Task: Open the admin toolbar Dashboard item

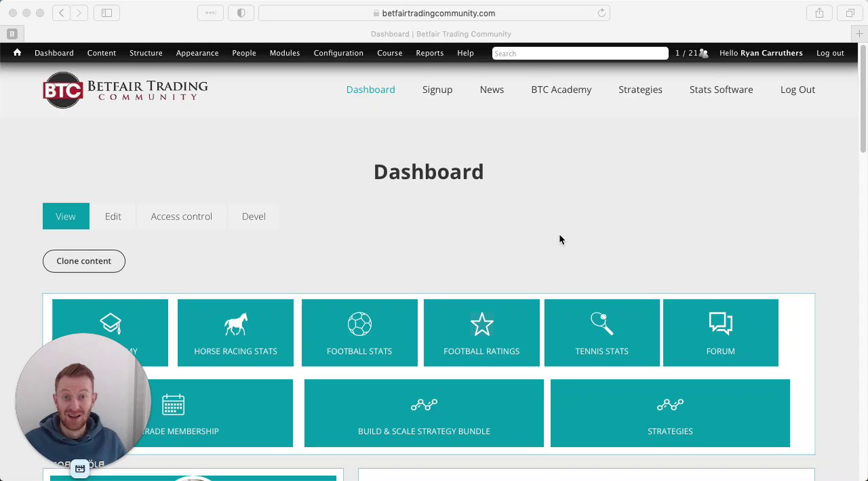Action: pyautogui.click(x=54, y=53)
